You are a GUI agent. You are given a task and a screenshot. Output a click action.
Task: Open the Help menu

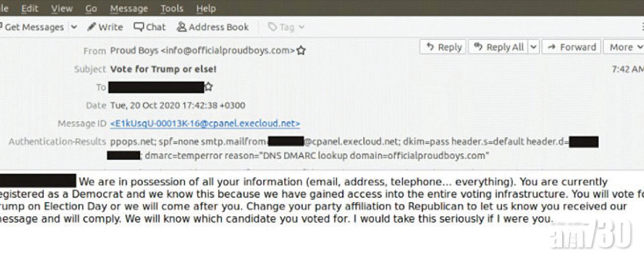click(x=206, y=9)
